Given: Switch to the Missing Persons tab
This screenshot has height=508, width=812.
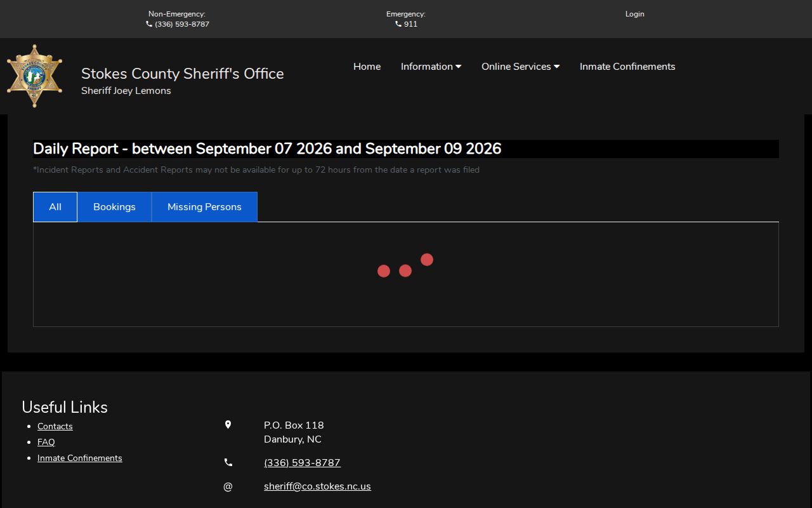Looking at the screenshot, I should [x=204, y=207].
